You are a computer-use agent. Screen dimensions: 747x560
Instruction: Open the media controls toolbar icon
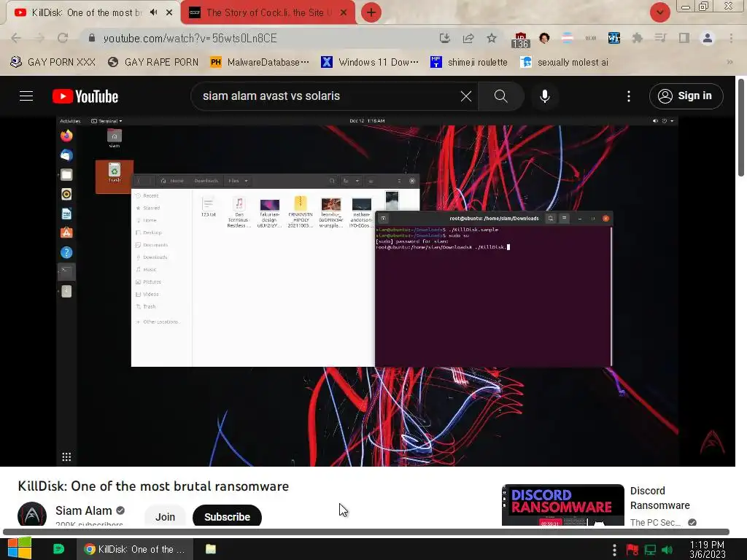tap(660, 38)
